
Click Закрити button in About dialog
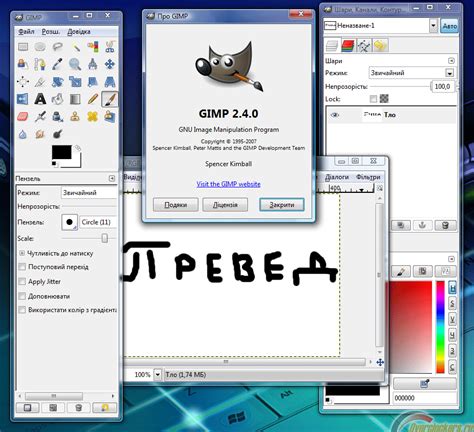click(282, 205)
